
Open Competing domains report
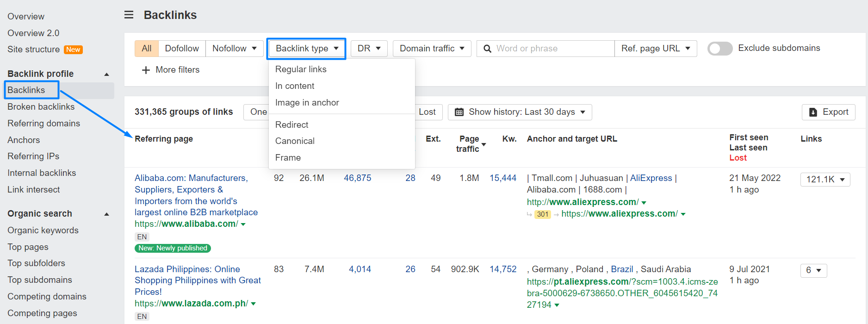[x=47, y=297]
